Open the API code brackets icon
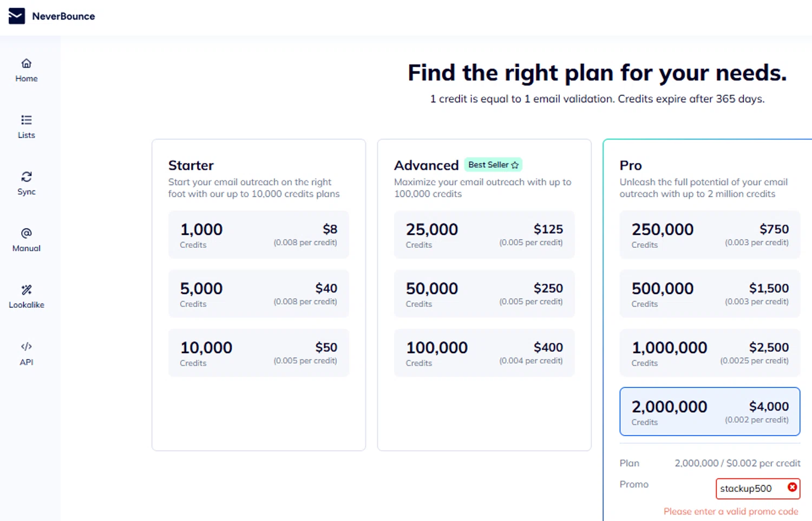 (x=26, y=347)
